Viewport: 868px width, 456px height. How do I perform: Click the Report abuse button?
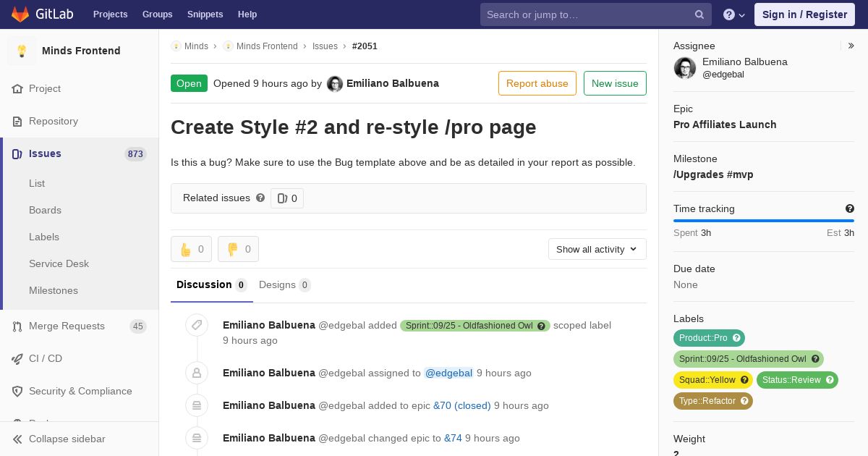point(537,83)
